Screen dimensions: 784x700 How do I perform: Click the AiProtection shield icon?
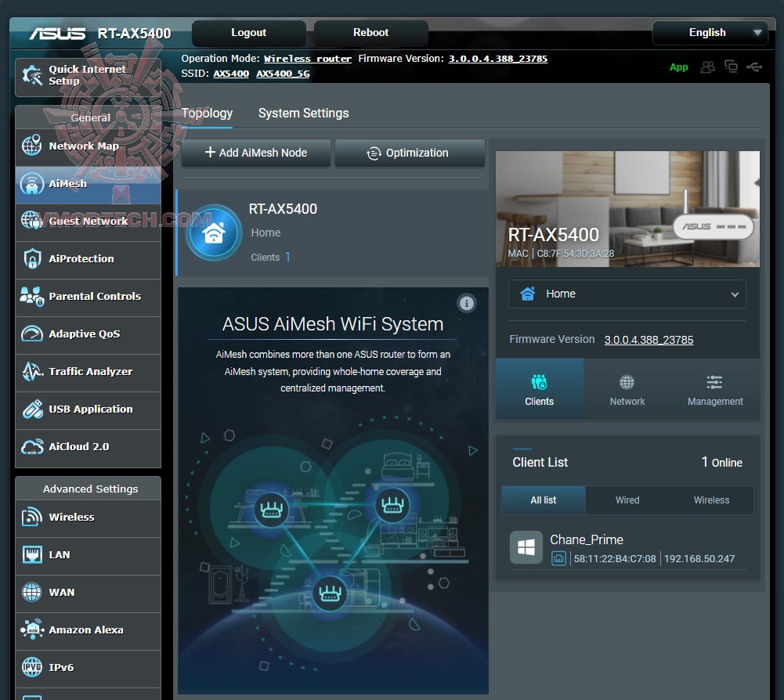point(32,258)
